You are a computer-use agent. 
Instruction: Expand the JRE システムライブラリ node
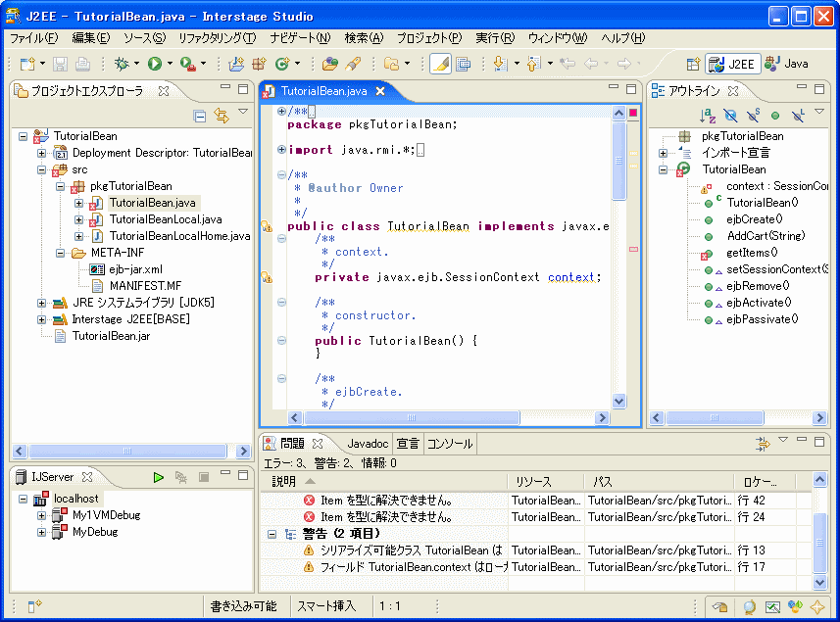point(42,303)
